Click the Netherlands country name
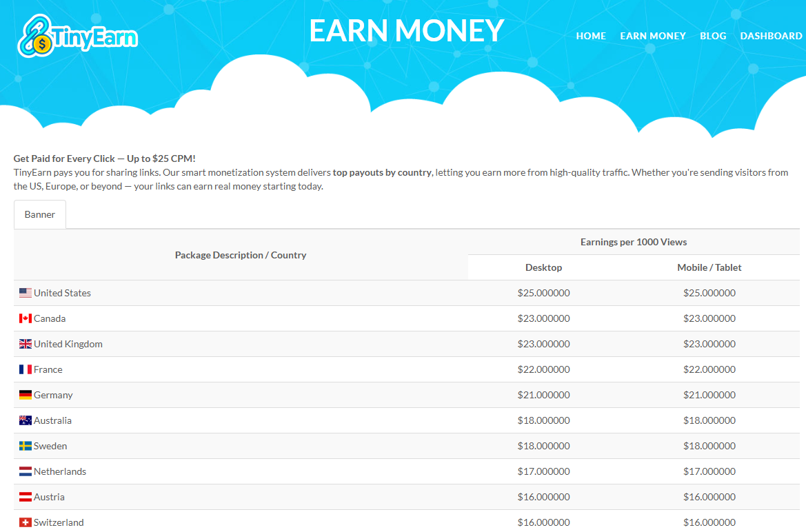The width and height of the screenshot is (806, 532). [60, 471]
